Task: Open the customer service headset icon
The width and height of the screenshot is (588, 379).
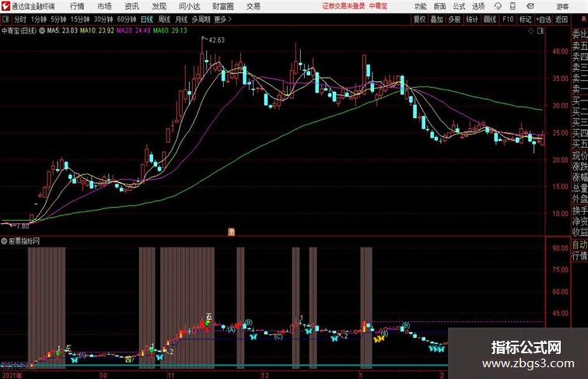Action: (x=498, y=6)
